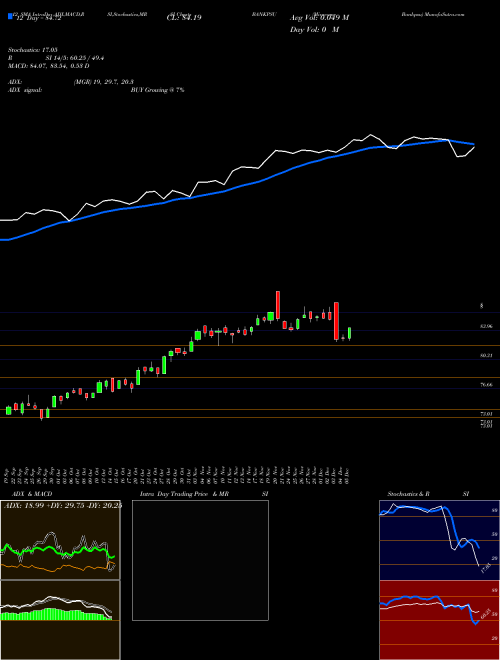The image size is (500, 660).
Task: Open the empty Intra Day Trading Price panel
Action: (x=200, y=560)
